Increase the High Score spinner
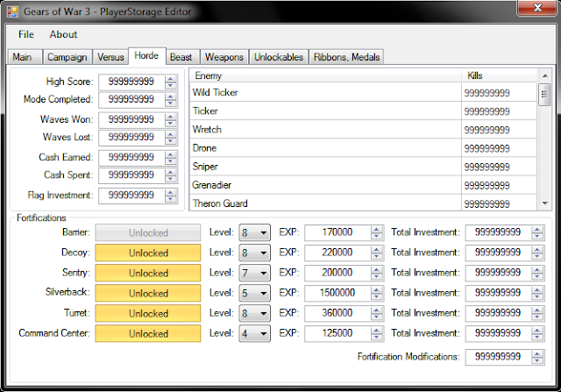 point(171,79)
